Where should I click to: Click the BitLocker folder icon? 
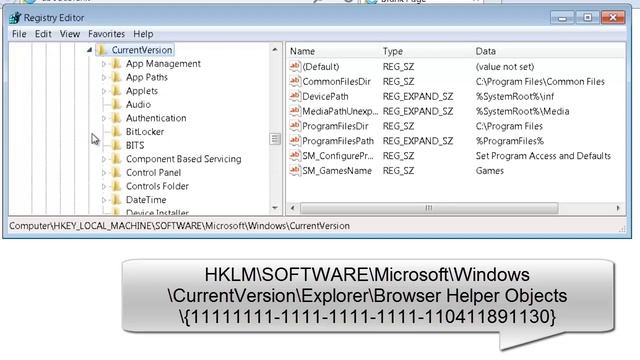(x=117, y=131)
